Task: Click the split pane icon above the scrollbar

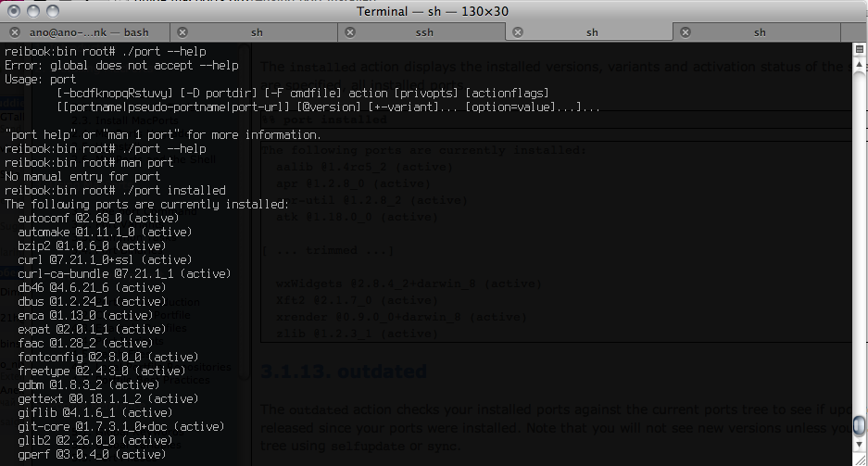Action: coord(859,49)
